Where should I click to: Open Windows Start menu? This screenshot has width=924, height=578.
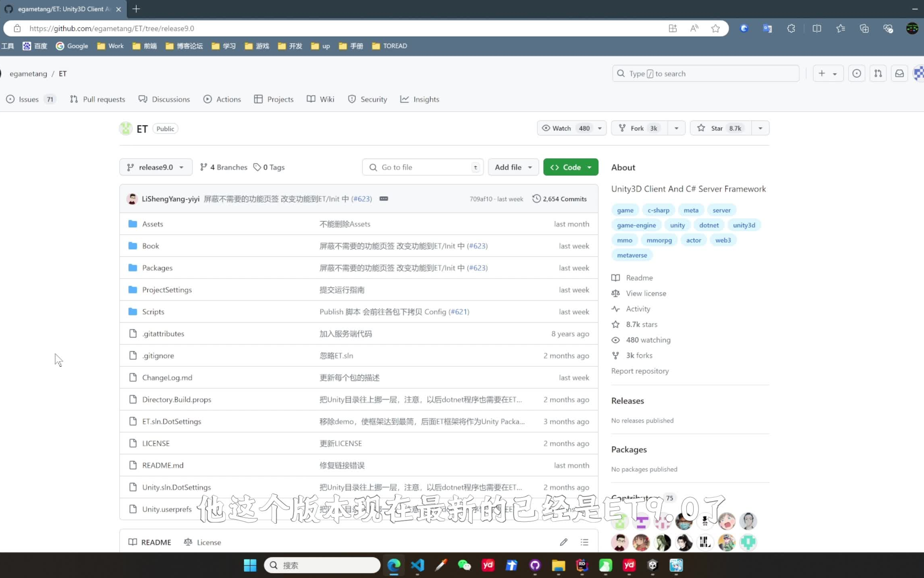(250, 565)
